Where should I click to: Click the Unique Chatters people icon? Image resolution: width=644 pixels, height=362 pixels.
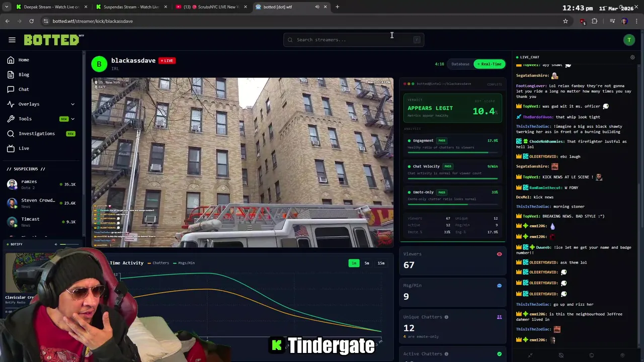click(x=499, y=317)
